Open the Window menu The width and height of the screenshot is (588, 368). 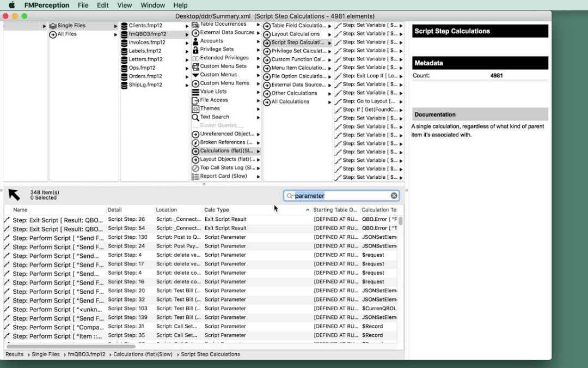[x=152, y=5]
